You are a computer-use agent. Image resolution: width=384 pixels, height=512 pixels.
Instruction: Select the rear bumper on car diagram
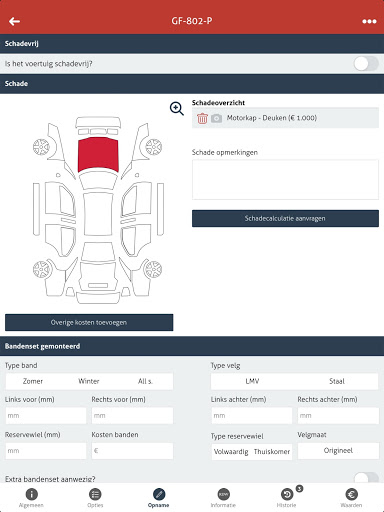98,298
